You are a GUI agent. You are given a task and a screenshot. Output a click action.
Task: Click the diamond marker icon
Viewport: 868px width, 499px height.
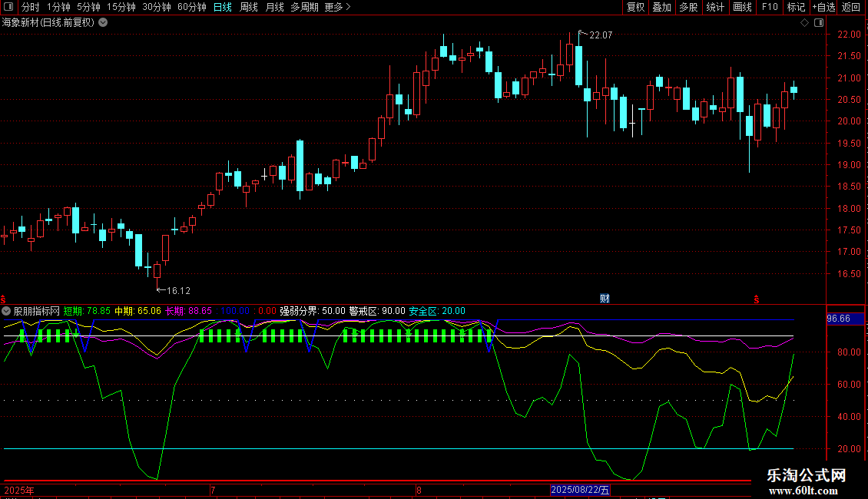pos(804,23)
